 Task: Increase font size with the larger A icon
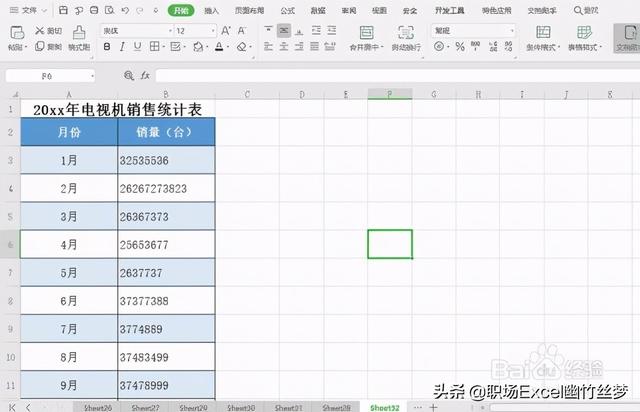tap(225, 31)
